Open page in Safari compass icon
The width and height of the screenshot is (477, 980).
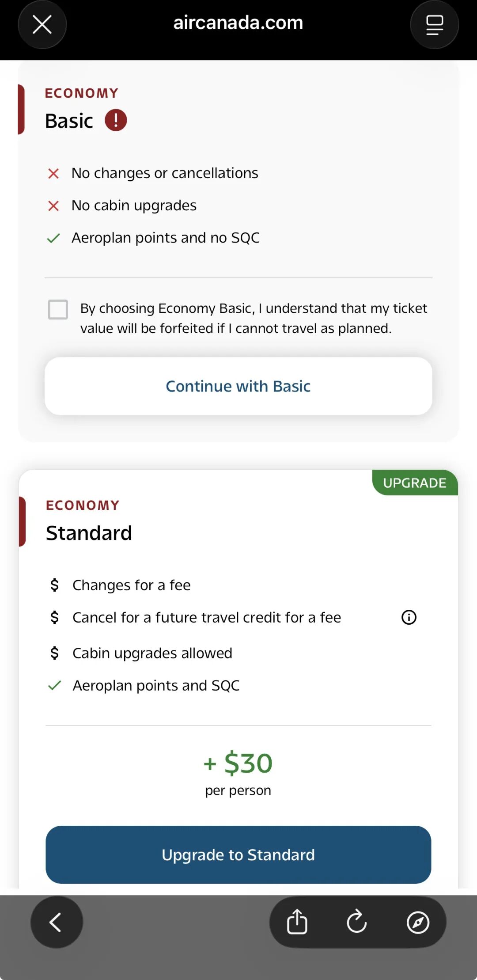point(417,922)
